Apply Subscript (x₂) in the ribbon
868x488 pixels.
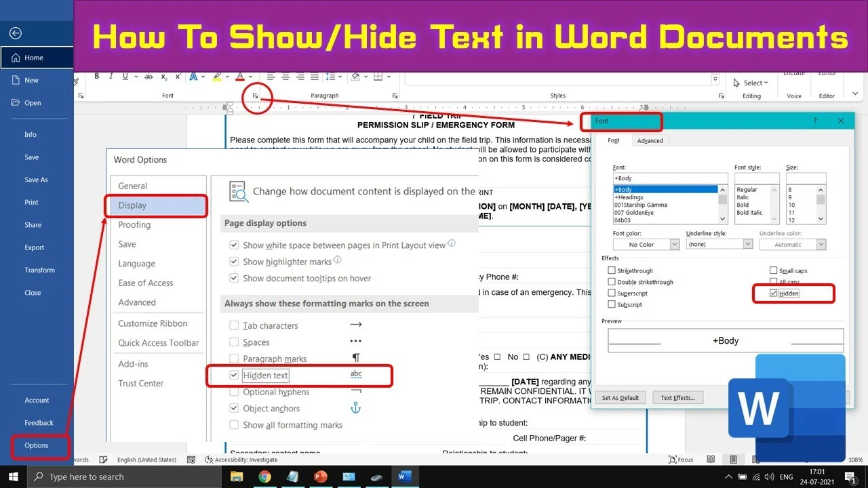tap(164, 77)
